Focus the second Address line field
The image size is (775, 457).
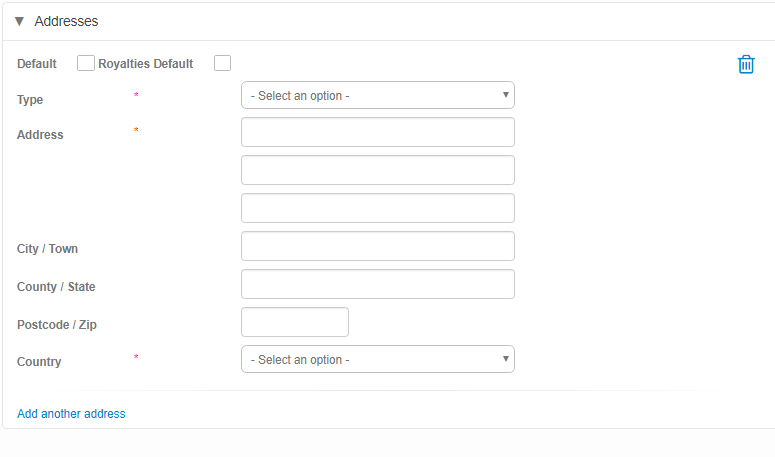377,170
